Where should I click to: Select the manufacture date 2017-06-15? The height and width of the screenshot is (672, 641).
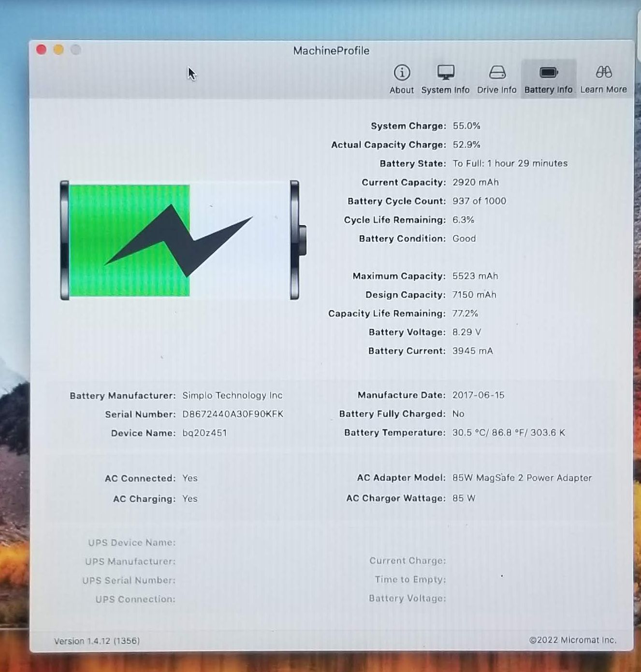tap(478, 395)
